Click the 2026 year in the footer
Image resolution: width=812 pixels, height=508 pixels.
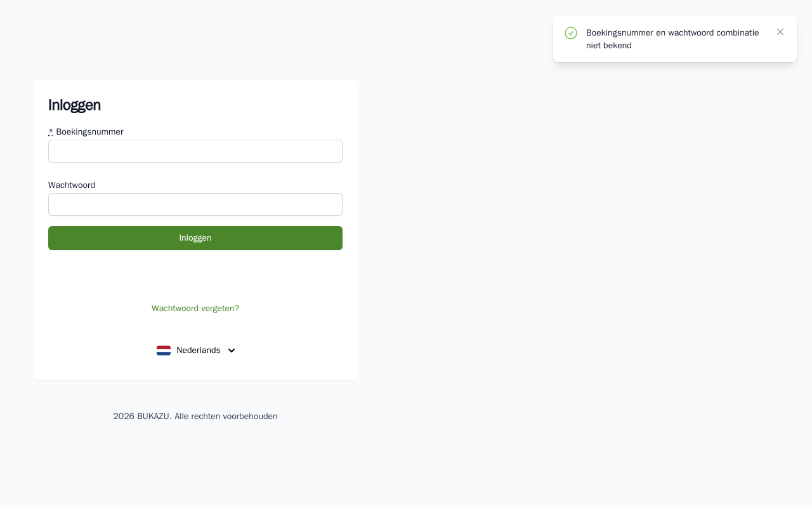click(124, 417)
